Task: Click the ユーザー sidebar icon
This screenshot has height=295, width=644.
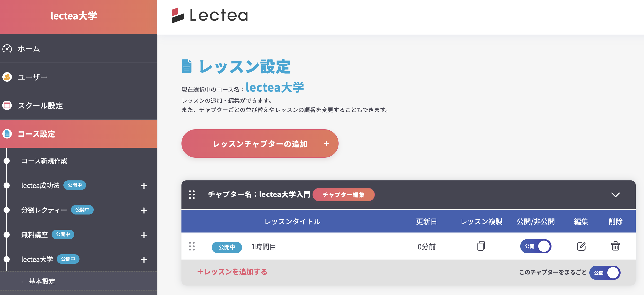Action: tap(7, 77)
